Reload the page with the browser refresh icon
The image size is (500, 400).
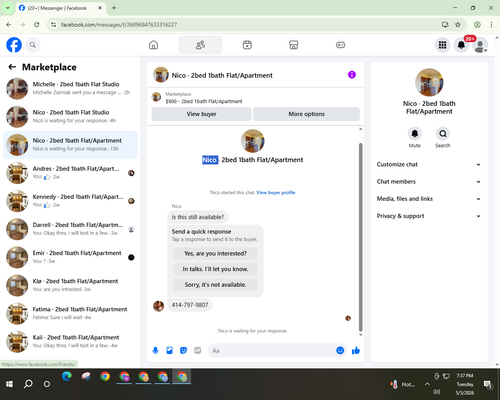tap(37, 24)
